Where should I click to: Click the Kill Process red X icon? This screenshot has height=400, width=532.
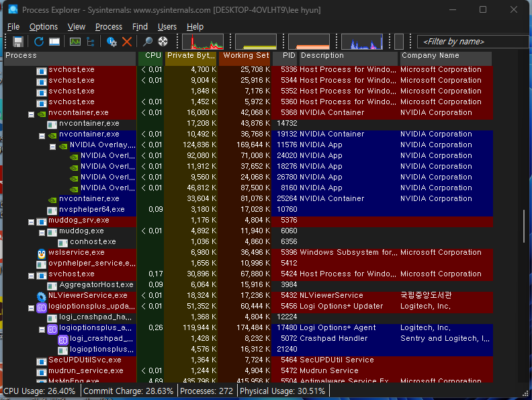pyautogui.click(x=126, y=42)
